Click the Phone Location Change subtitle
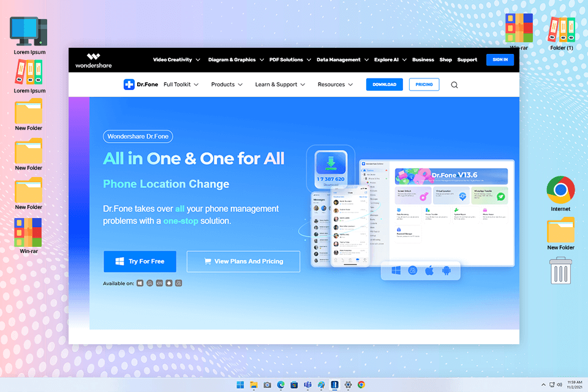The width and height of the screenshot is (588, 392). [166, 184]
